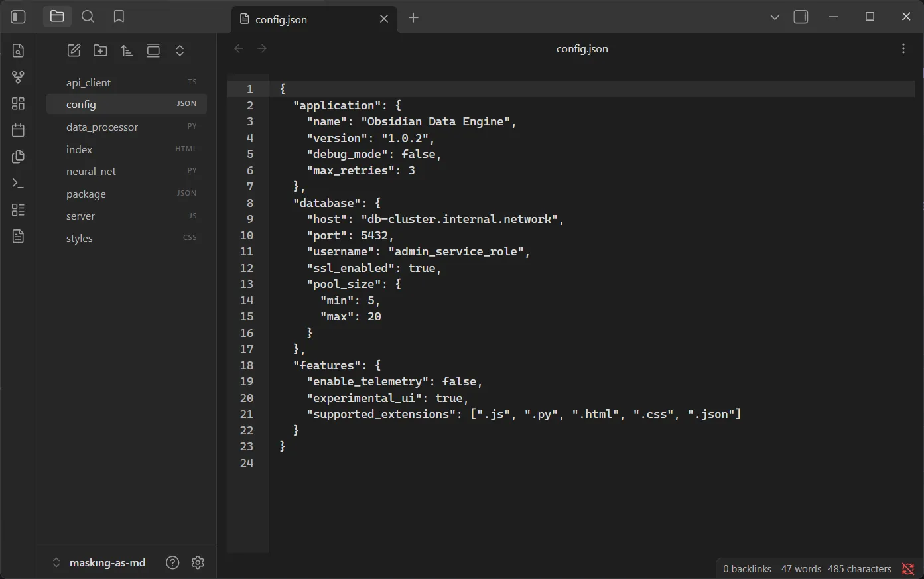Open the tab list dropdown

[775, 17]
